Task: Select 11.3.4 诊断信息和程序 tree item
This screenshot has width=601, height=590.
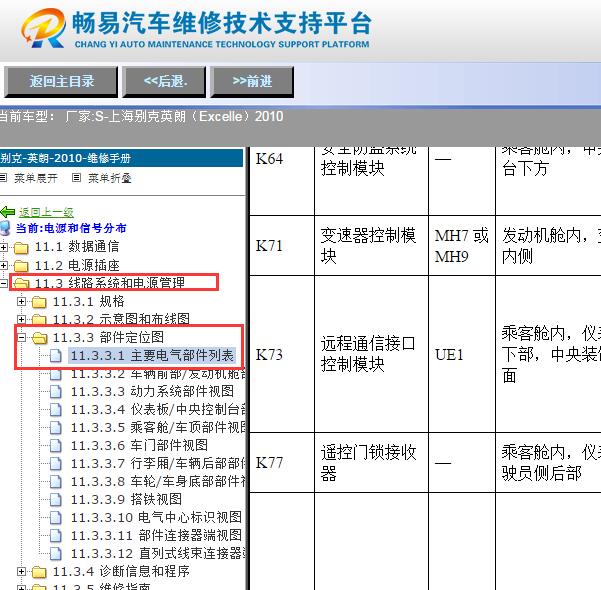Action: [121, 572]
